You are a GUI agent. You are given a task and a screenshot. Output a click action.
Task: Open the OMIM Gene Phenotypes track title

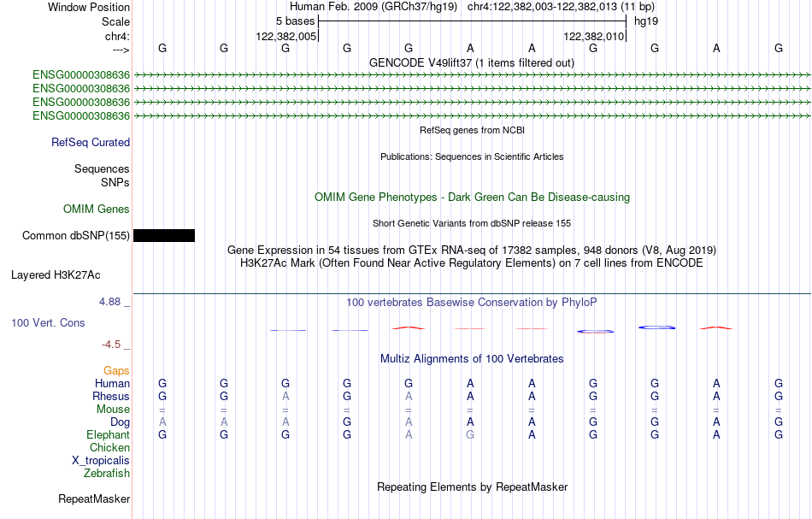(x=472, y=197)
